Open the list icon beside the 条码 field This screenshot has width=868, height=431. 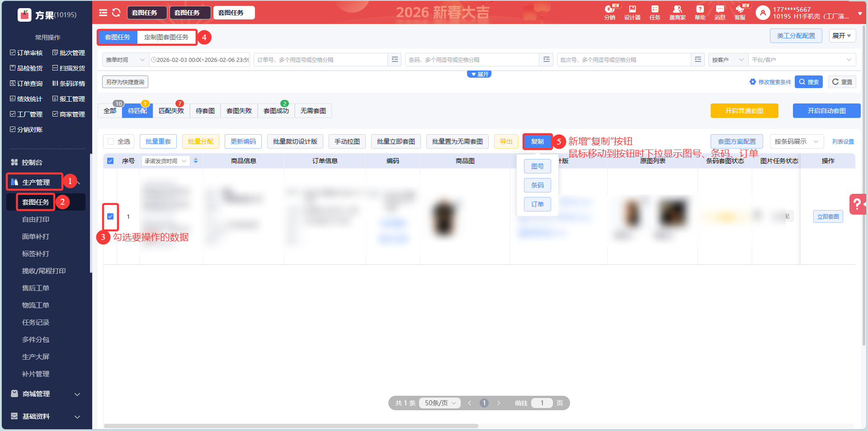pyautogui.click(x=547, y=60)
